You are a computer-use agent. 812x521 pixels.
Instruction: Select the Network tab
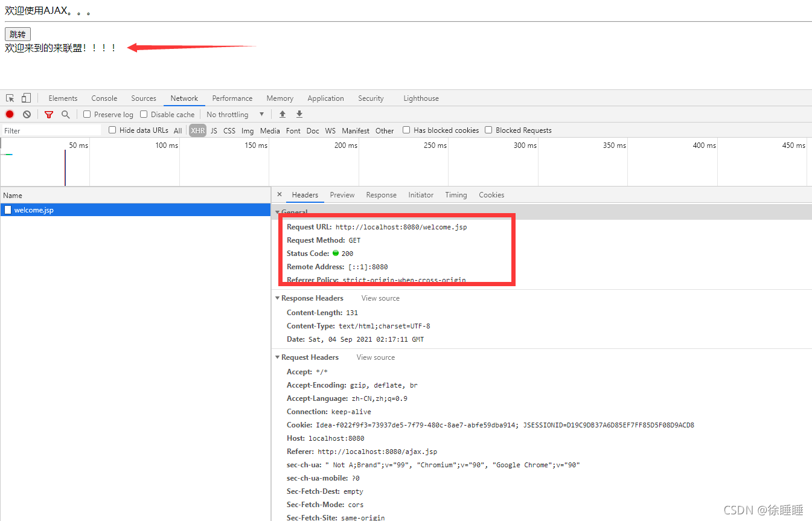184,98
